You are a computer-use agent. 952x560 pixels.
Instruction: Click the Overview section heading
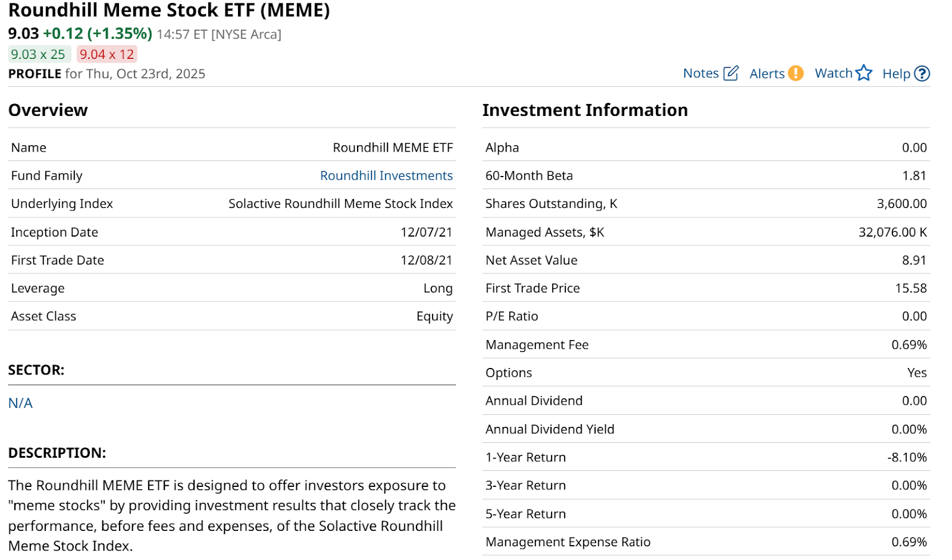point(48,111)
